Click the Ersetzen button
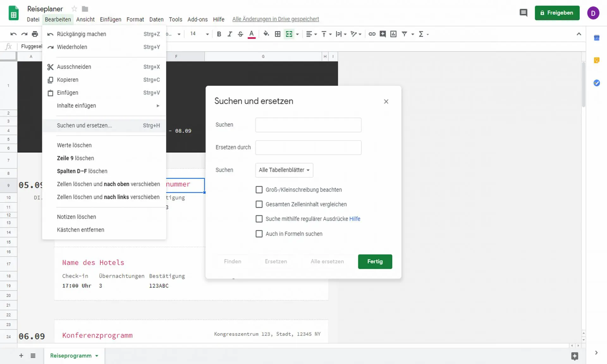 click(x=276, y=262)
